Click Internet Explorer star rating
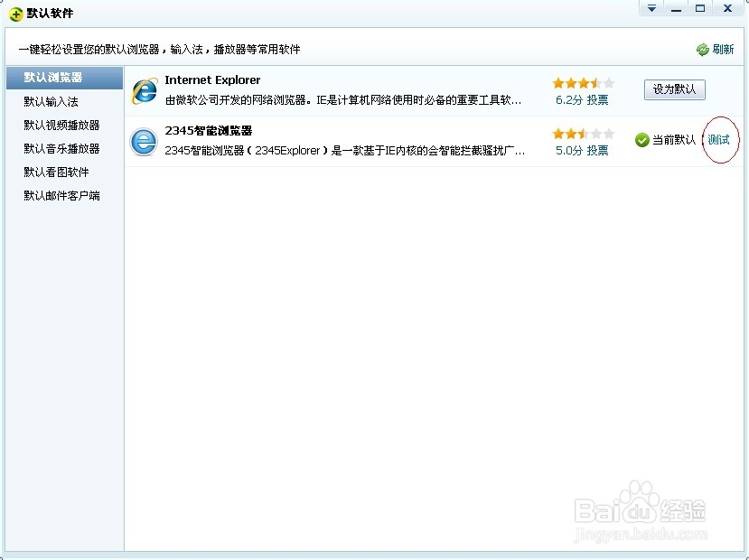Screen dimensions: 749x560 click(583, 83)
